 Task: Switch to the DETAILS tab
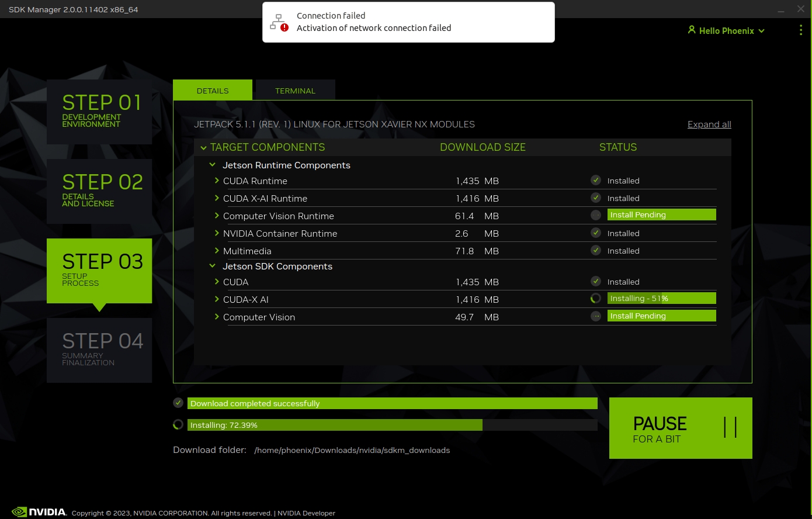coord(213,90)
